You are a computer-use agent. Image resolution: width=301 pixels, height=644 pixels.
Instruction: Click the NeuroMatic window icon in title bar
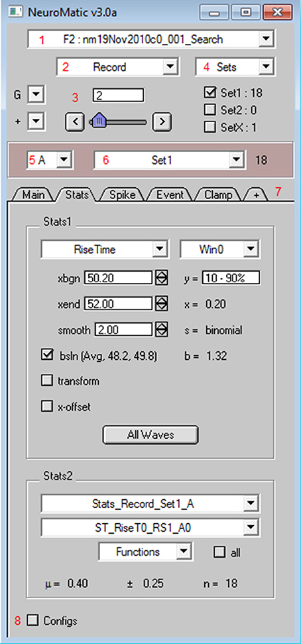click(x=15, y=12)
